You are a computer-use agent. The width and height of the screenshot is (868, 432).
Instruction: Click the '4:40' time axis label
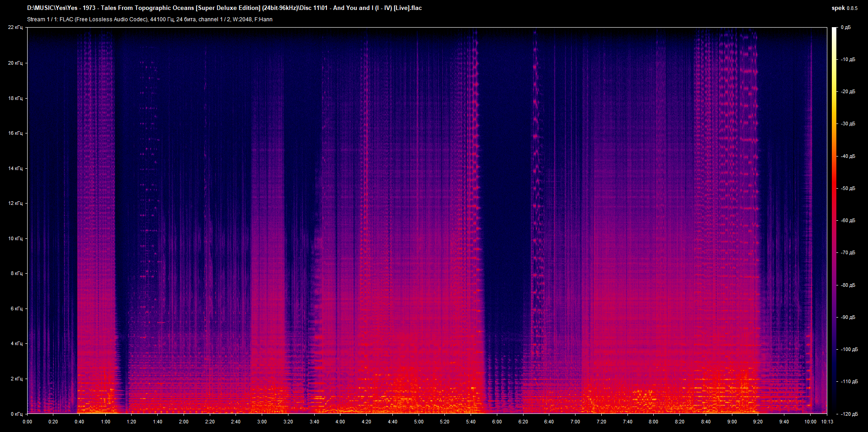tap(392, 422)
